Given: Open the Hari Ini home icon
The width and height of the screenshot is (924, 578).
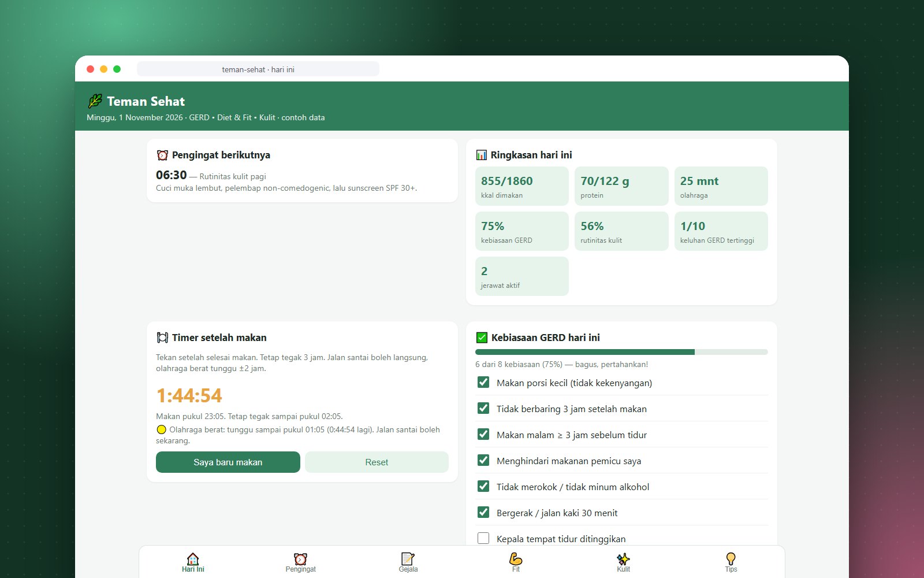Looking at the screenshot, I should (x=193, y=559).
